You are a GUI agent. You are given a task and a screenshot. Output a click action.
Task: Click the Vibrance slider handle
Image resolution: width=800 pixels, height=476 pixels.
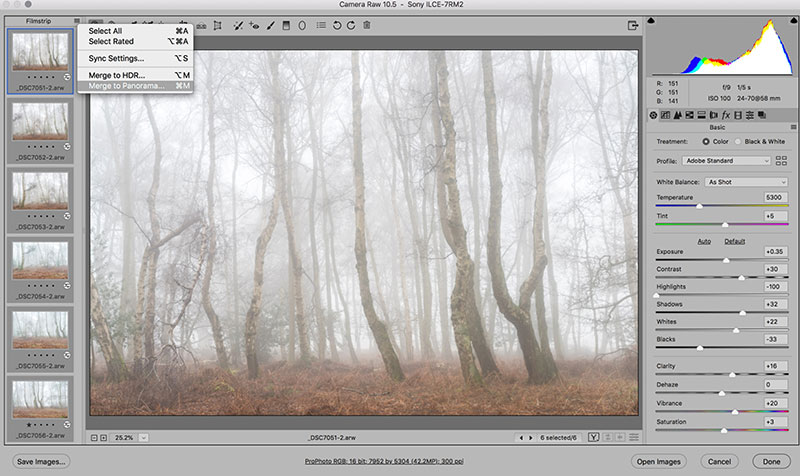click(735, 412)
